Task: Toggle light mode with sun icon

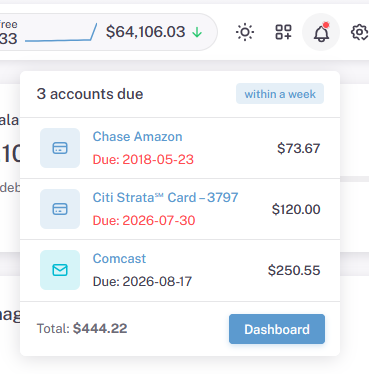Action: [x=245, y=32]
